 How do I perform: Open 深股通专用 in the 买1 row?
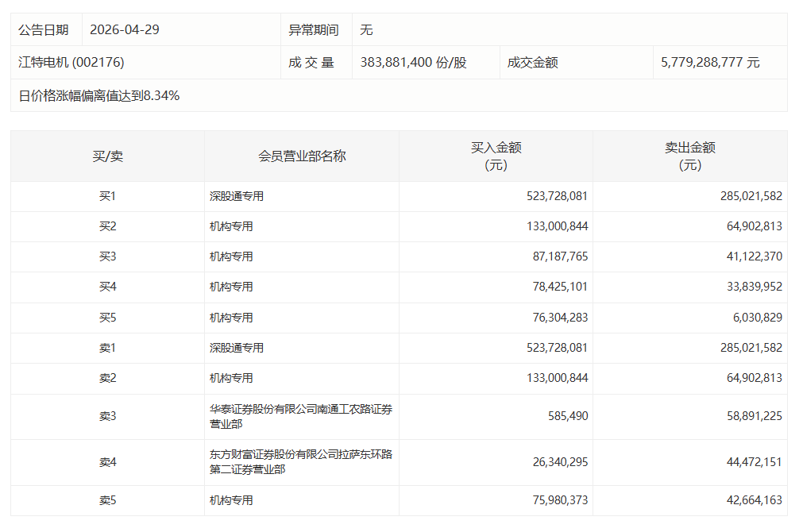click(237, 196)
